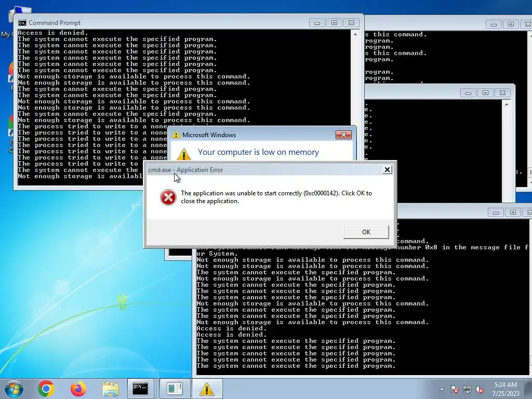The image size is (532, 399).
Task: Click the 'Command Prompt' window title text
Action: (55, 23)
